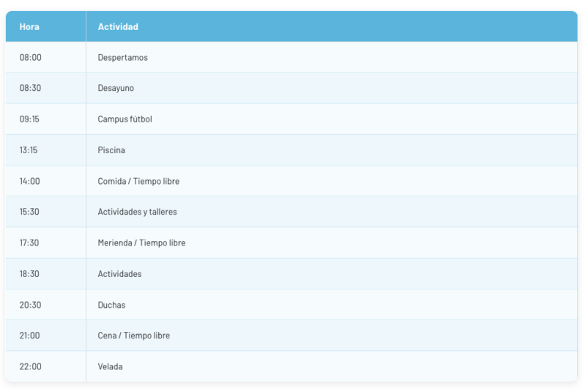The height and width of the screenshot is (392, 586).
Task: Select the 08:00 time cell
Action: tap(30, 57)
